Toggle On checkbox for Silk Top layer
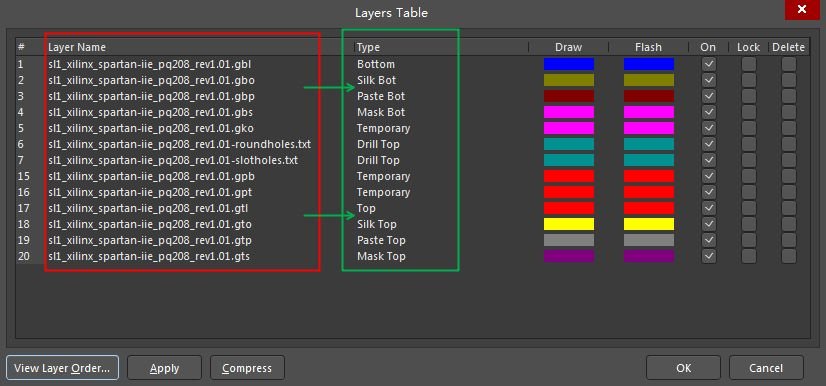 709,224
